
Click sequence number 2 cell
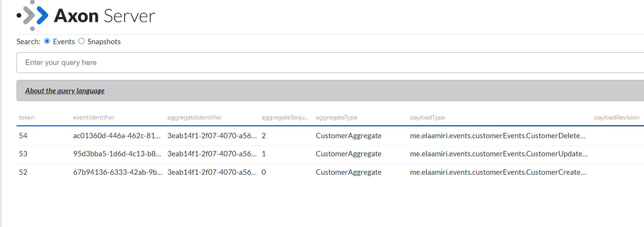[264, 136]
